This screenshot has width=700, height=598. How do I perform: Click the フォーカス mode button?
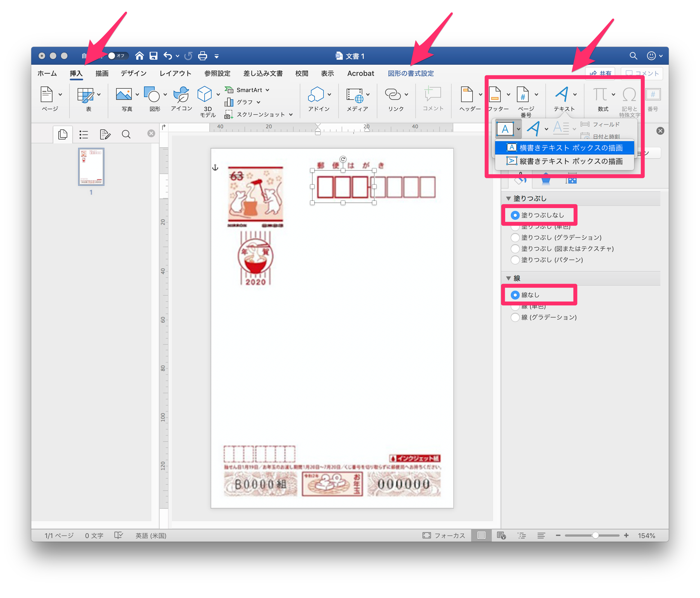[x=444, y=535]
